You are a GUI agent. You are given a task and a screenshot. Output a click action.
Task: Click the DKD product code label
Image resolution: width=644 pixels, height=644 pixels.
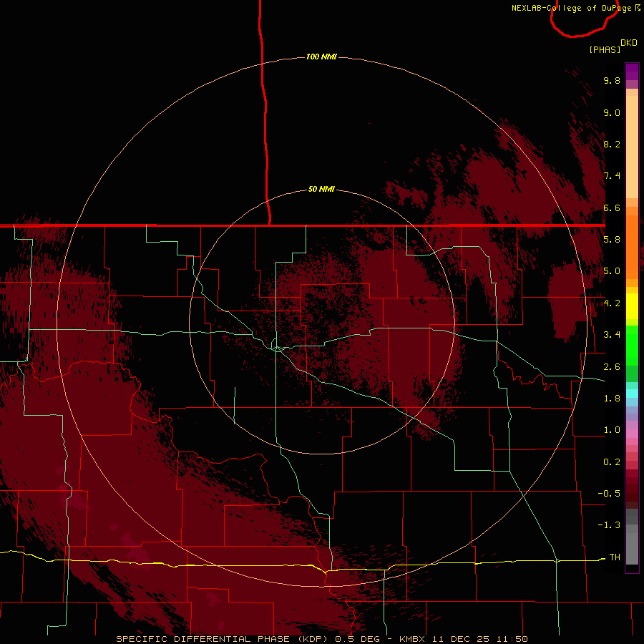[629, 43]
